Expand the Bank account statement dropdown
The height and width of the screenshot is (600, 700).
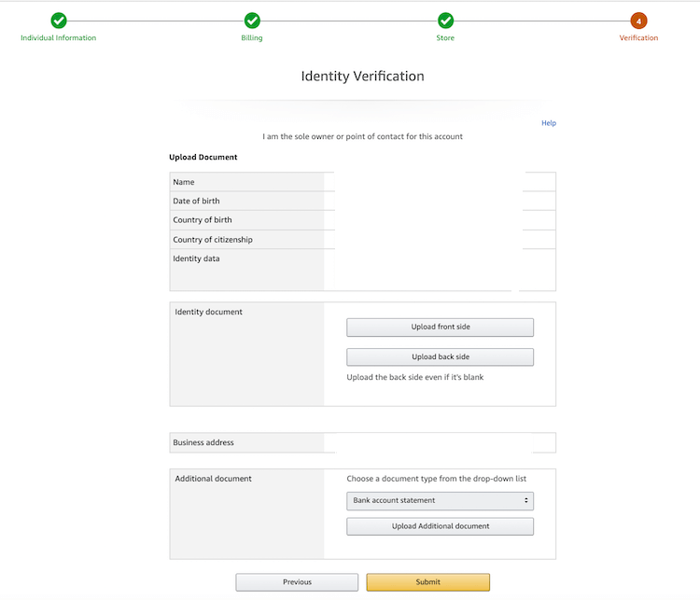(x=440, y=501)
